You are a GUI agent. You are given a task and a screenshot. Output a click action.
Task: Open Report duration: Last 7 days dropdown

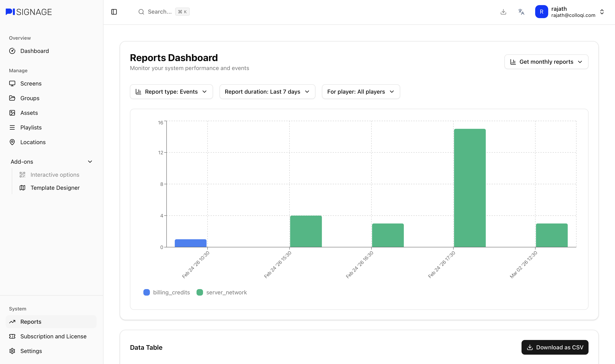coord(267,92)
